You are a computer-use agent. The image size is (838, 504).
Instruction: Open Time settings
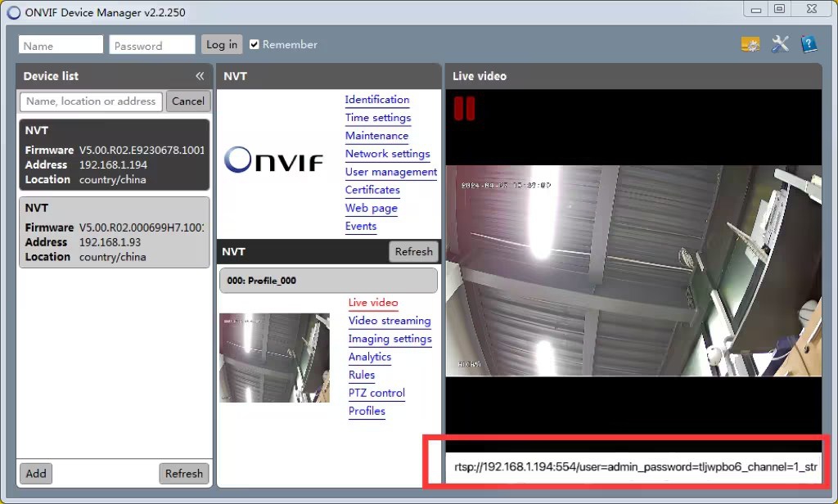378,118
